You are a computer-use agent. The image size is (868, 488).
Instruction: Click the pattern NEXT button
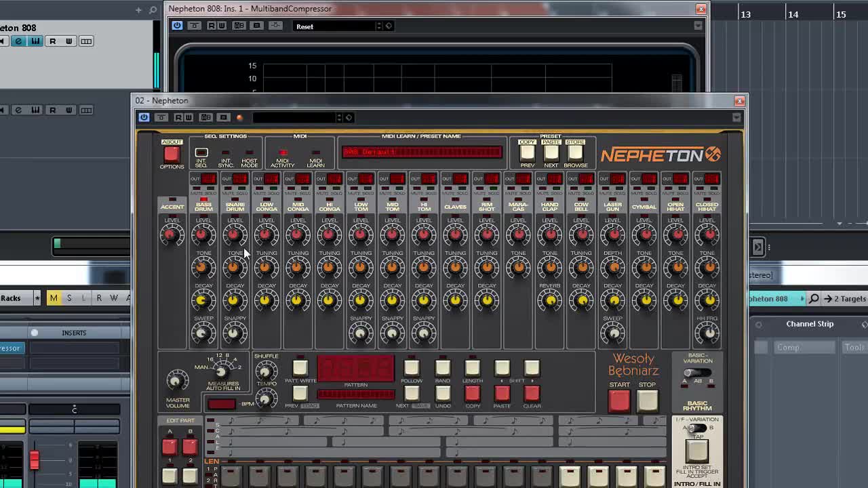[x=412, y=394]
